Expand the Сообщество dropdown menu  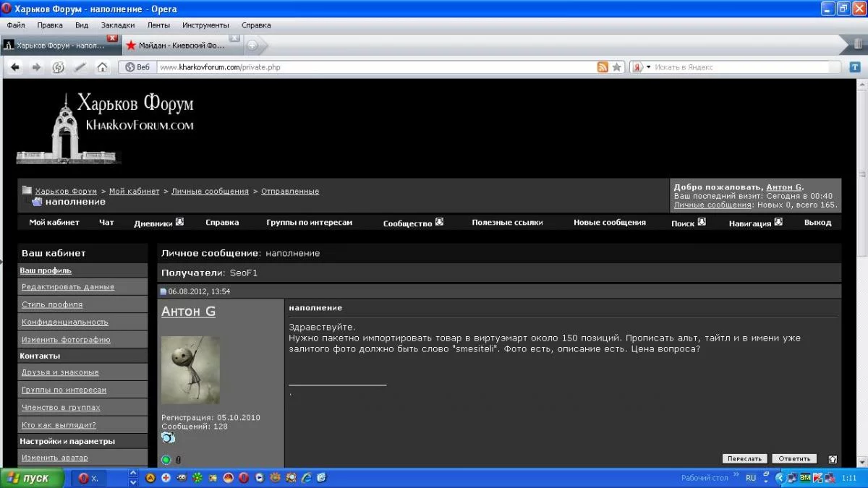(x=439, y=223)
